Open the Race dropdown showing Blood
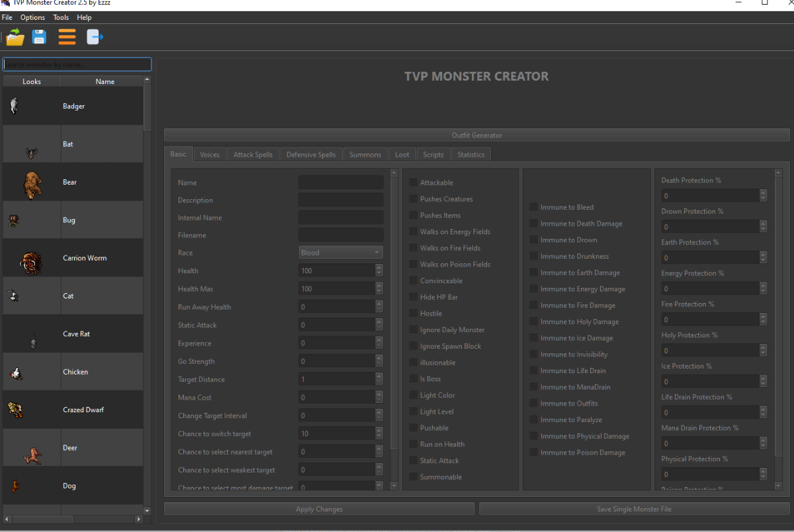 [x=340, y=253]
